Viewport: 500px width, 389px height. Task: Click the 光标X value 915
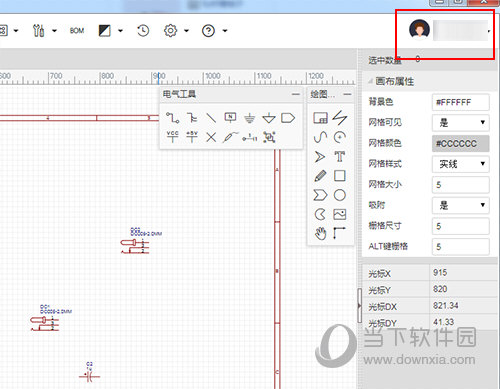tap(440, 273)
